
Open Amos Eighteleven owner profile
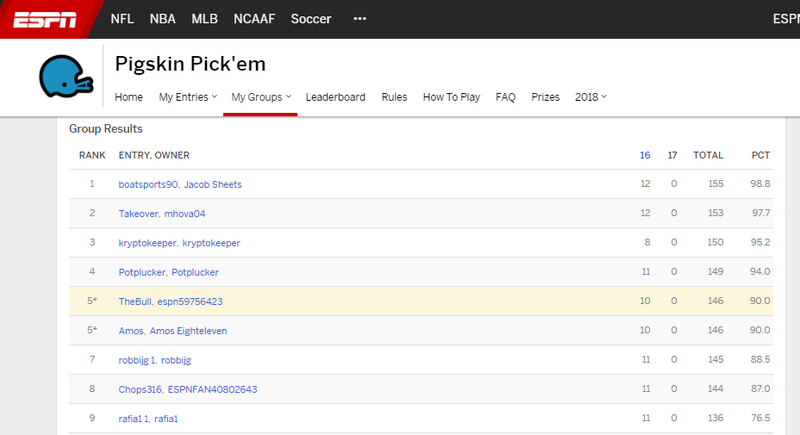(188, 331)
